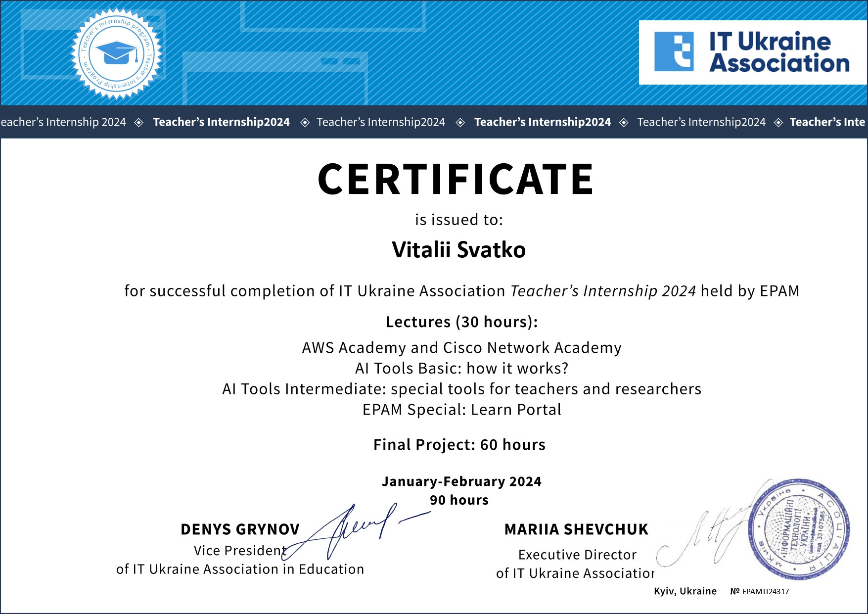Click "AI Tools Basic: how it works?"
Screen dimensions: 868x614
[461, 369]
